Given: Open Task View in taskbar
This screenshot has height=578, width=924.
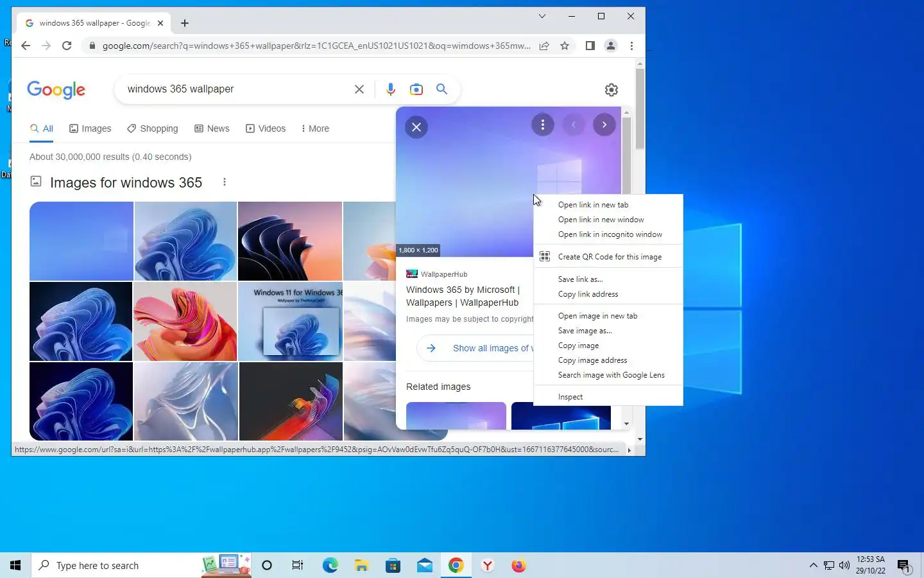Looking at the screenshot, I should [298, 565].
